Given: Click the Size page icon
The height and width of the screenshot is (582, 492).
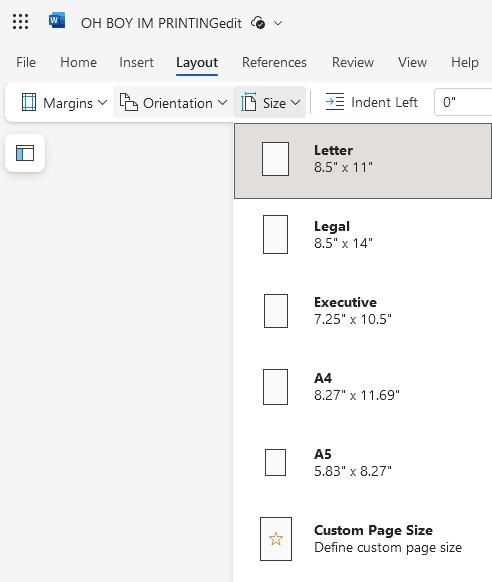Looking at the screenshot, I should pos(248,102).
